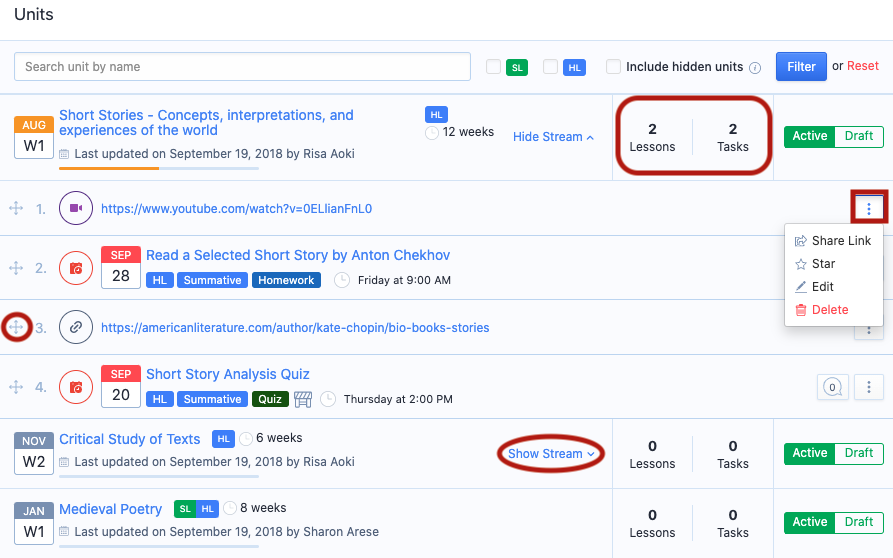Tick the SL filter checkbox

pos(493,67)
